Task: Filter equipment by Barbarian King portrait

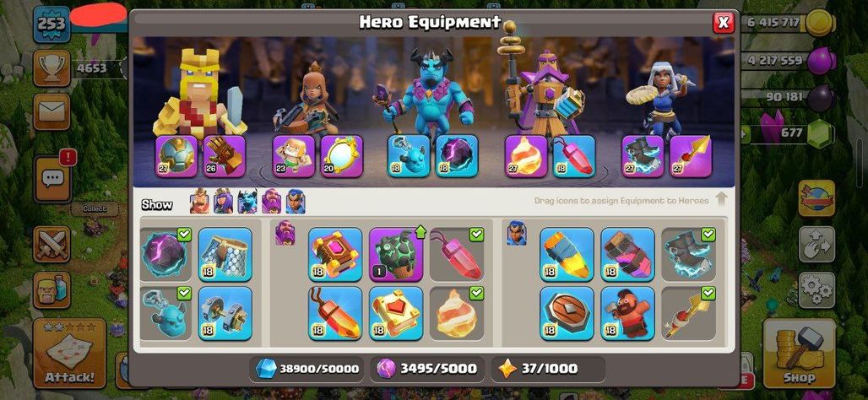Action: click(200, 202)
